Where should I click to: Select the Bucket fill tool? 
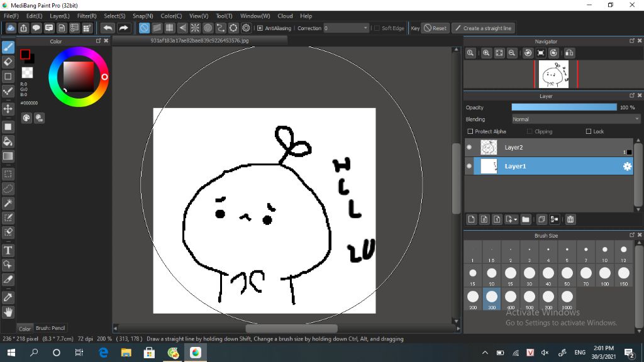click(x=8, y=141)
